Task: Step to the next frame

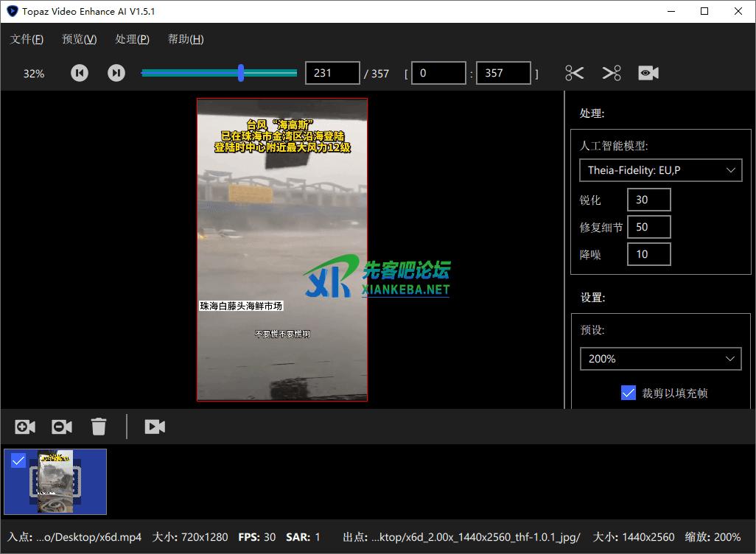Action: click(116, 73)
